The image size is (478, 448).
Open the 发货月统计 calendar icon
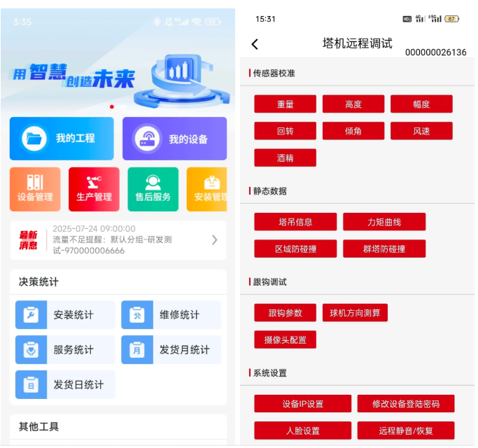click(136, 349)
